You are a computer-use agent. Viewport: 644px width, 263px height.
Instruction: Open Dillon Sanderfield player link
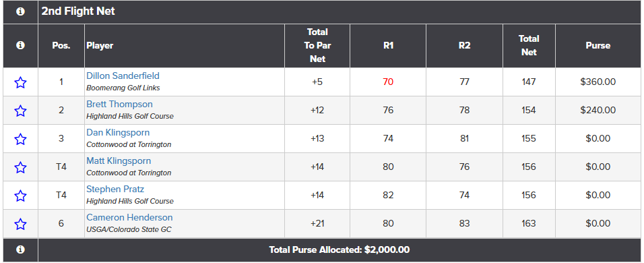(x=123, y=76)
